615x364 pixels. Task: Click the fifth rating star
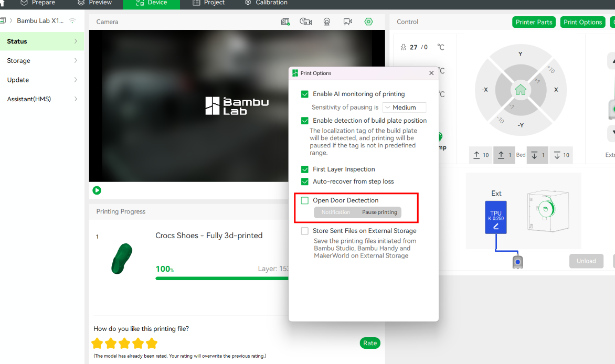[x=152, y=344]
